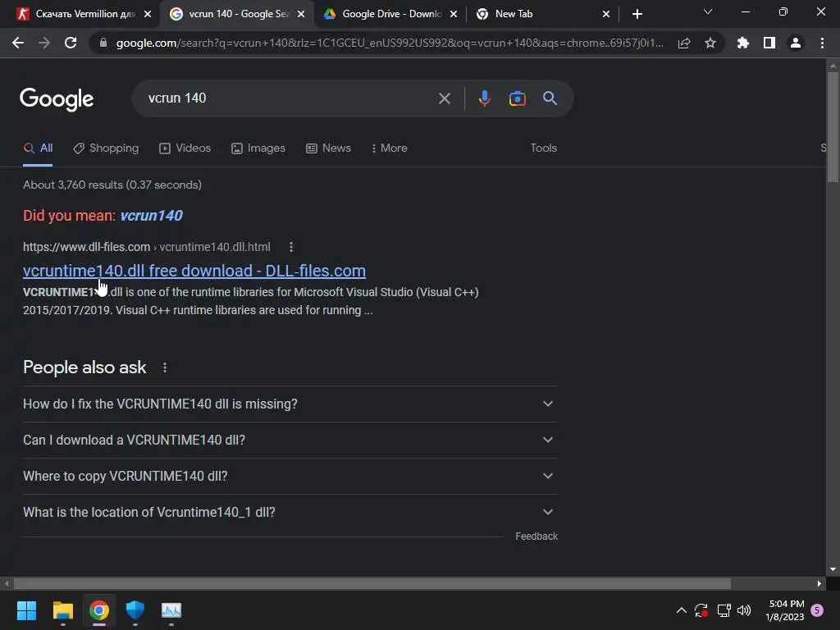Open the notification badge showing 5

(x=818, y=610)
